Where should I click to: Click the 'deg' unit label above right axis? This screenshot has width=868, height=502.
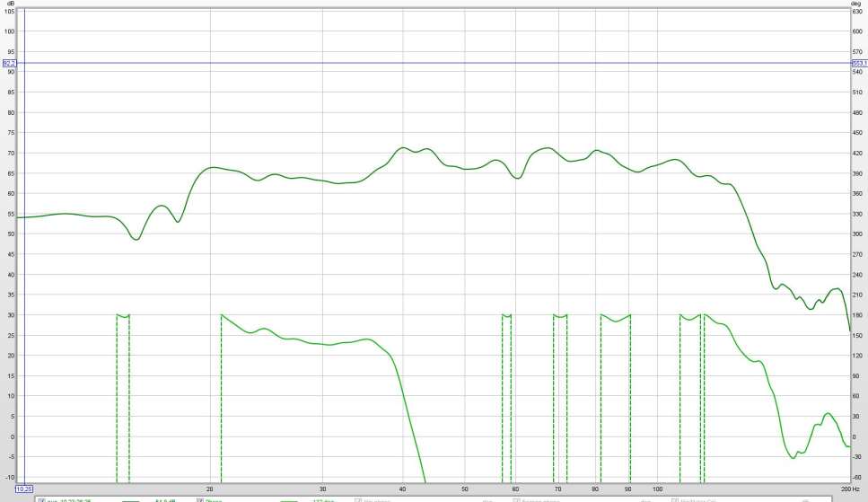855,4
